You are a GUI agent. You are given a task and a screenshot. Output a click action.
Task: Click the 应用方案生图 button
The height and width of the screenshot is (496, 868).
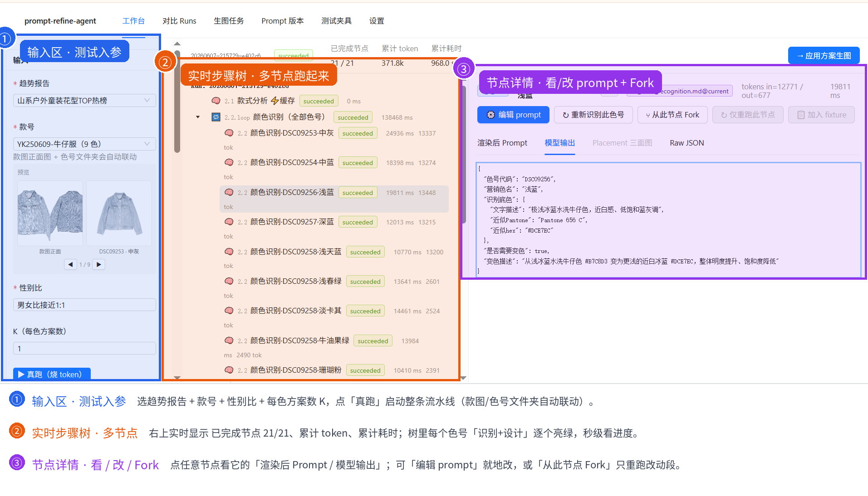click(824, 56)
